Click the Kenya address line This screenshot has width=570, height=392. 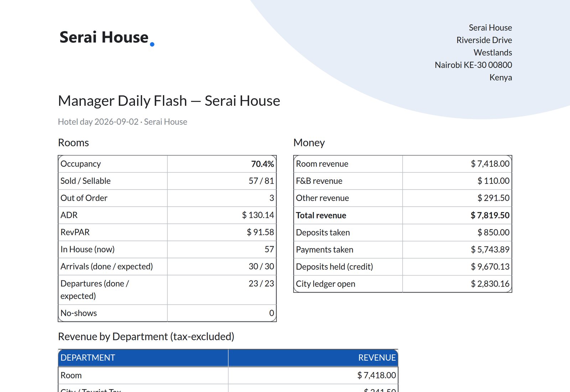click(501, 78)
